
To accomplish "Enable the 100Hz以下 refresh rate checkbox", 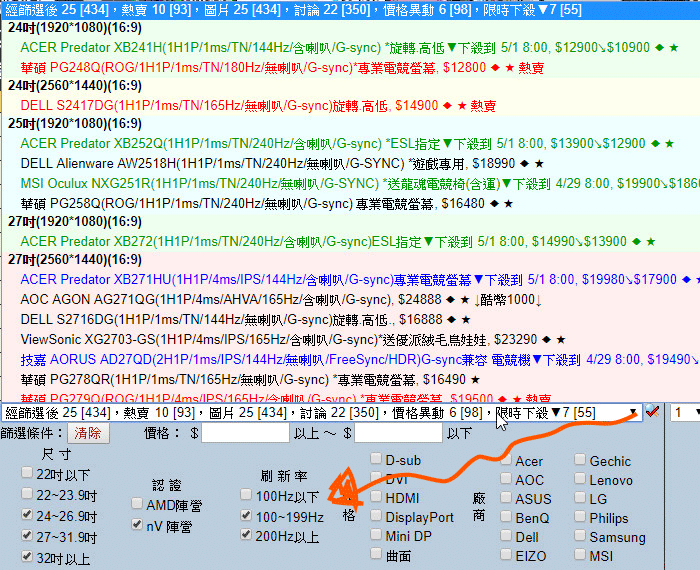I will [246, 494].
